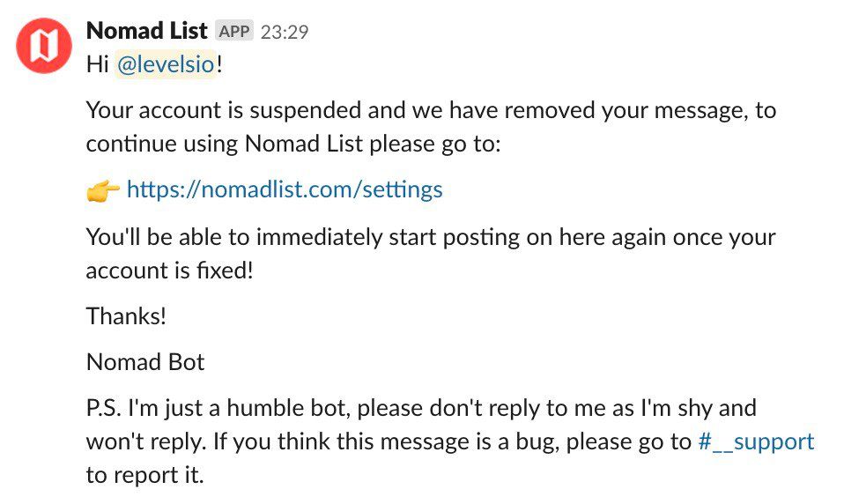Open the Nomad List sender profile name
This screenshot has height=504, width=844.
coord(147,32)
